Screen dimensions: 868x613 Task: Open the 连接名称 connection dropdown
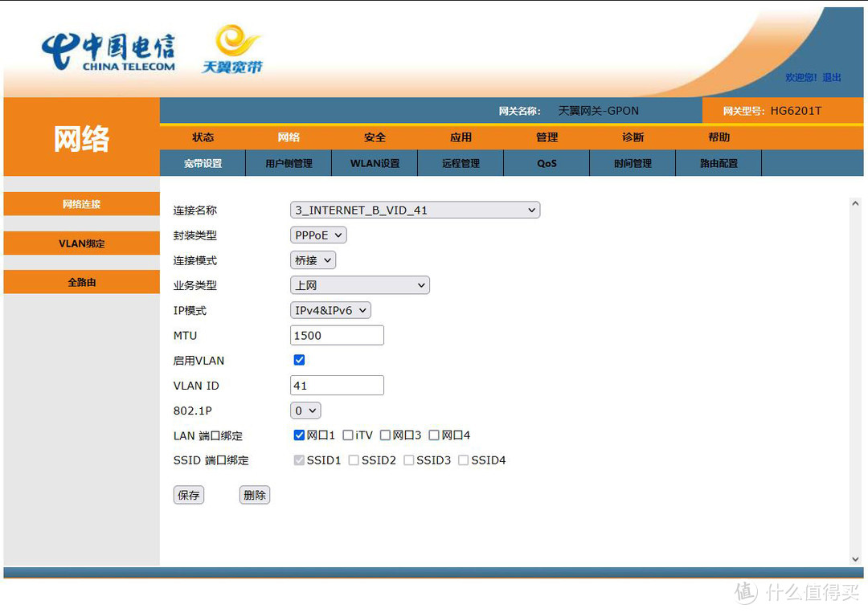click(415, 210)
